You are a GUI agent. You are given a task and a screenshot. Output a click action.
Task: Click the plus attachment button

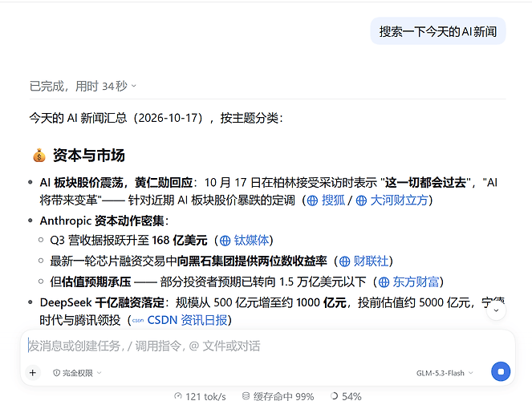pos(33,373)
